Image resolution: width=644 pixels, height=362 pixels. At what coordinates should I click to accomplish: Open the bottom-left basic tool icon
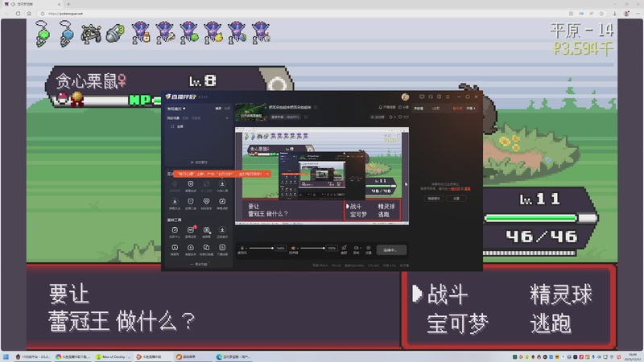175,249
